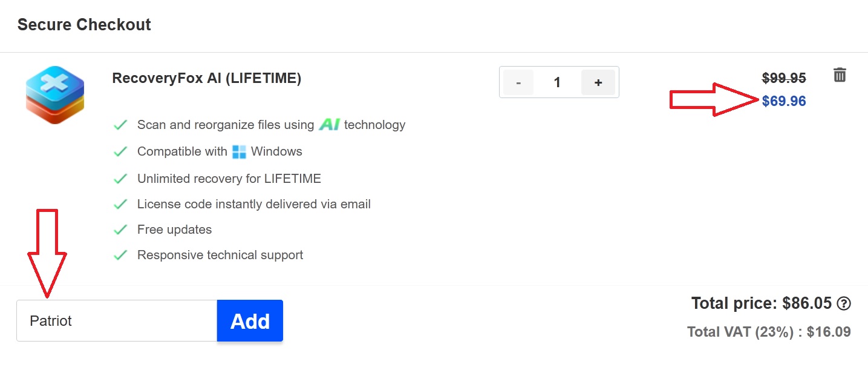868x370 pixels.
Task: Click the crossed-out $99.95 original price
Action: [x=785, y=78]
